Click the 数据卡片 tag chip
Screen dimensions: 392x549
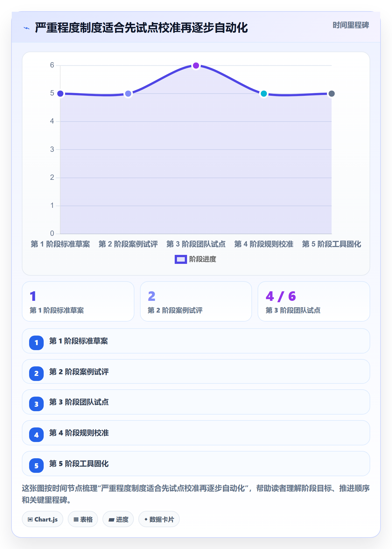pos(159,519)
